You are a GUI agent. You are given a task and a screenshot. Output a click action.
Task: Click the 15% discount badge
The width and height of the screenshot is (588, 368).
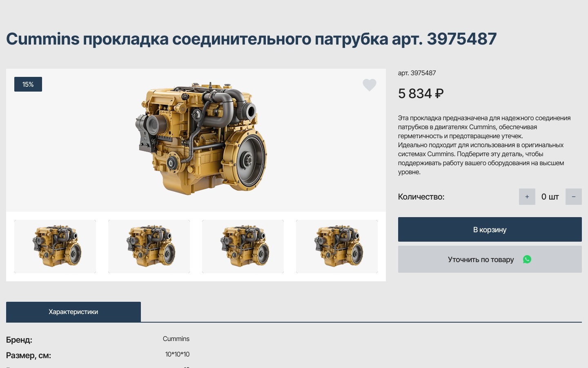28,84
